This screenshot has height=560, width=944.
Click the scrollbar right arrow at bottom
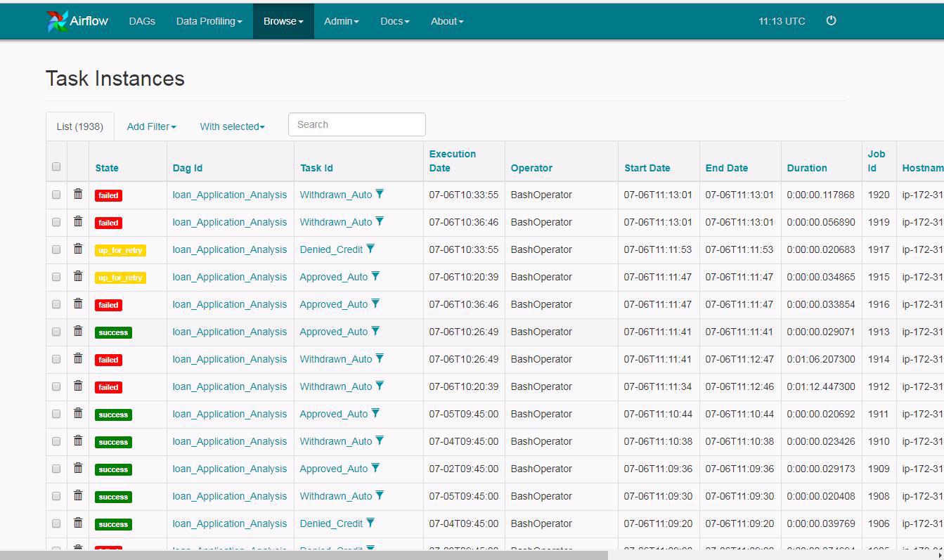[x=940, y=555]
